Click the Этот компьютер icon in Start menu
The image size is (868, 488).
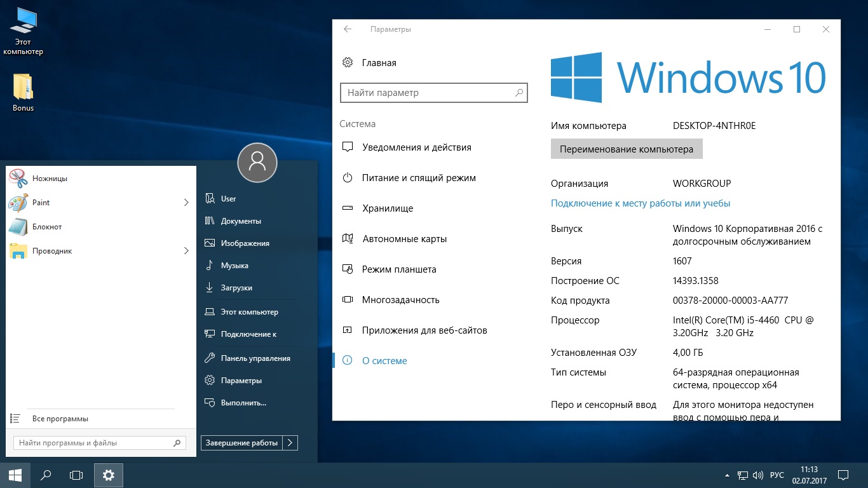[x=210, y=312]
